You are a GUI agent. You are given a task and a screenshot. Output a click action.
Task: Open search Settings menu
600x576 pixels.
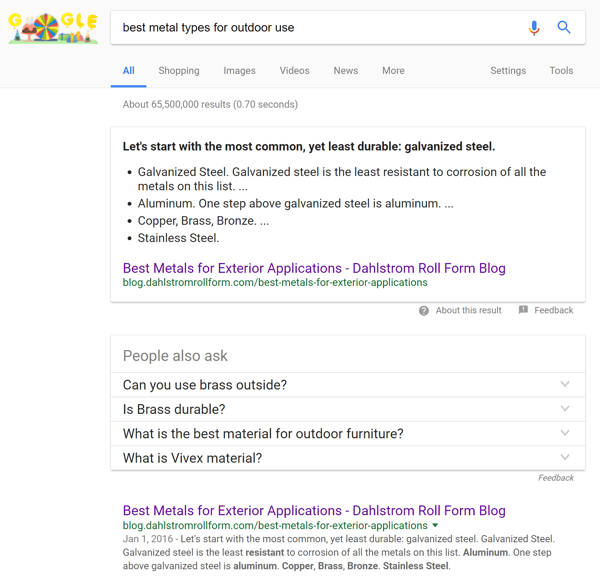tap(508, 71)
